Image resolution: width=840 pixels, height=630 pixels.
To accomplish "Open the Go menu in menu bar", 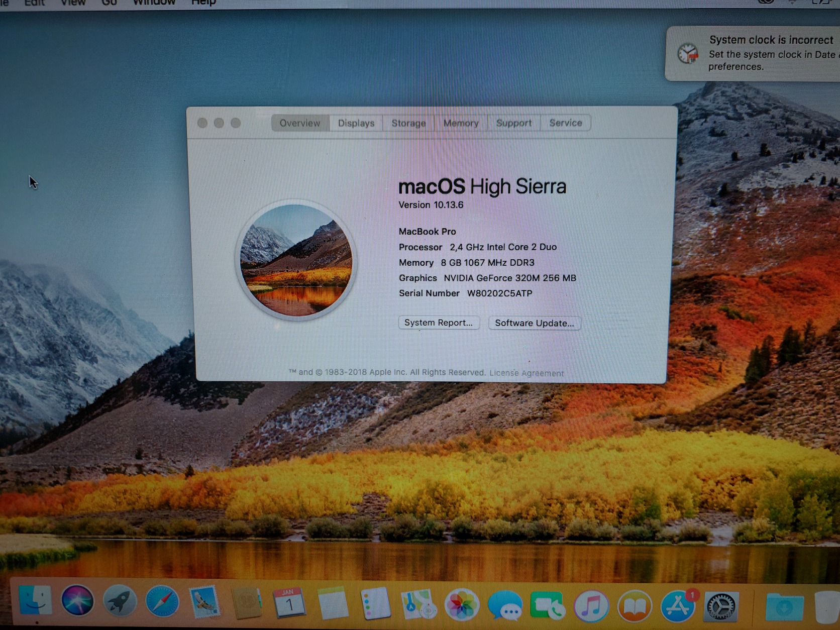I will coord(109,3).
